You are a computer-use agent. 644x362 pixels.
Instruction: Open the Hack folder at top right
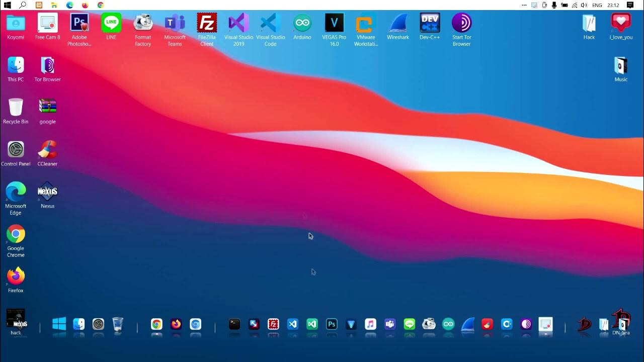coord(589,27)
